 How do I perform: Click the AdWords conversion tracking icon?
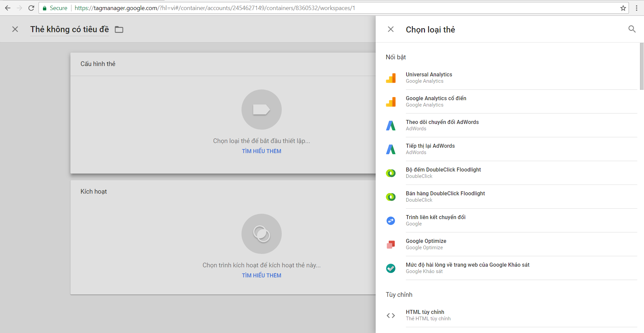click(x=391, y=126)
